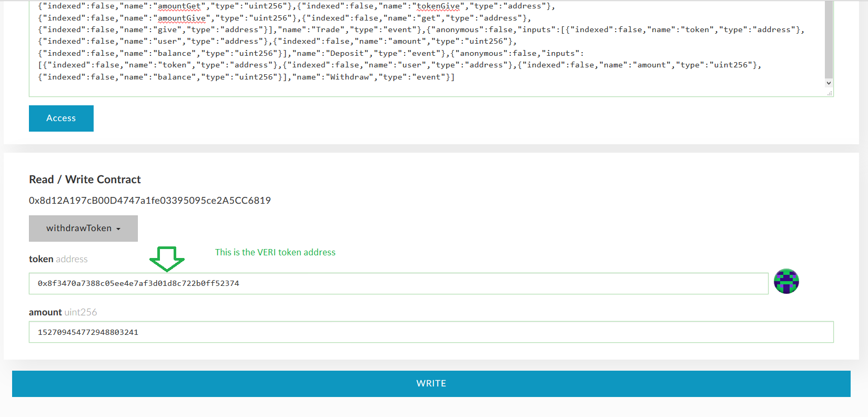Click the address identicon beside token field
This screenshot has height=417, width=868.
click(786, 282)
